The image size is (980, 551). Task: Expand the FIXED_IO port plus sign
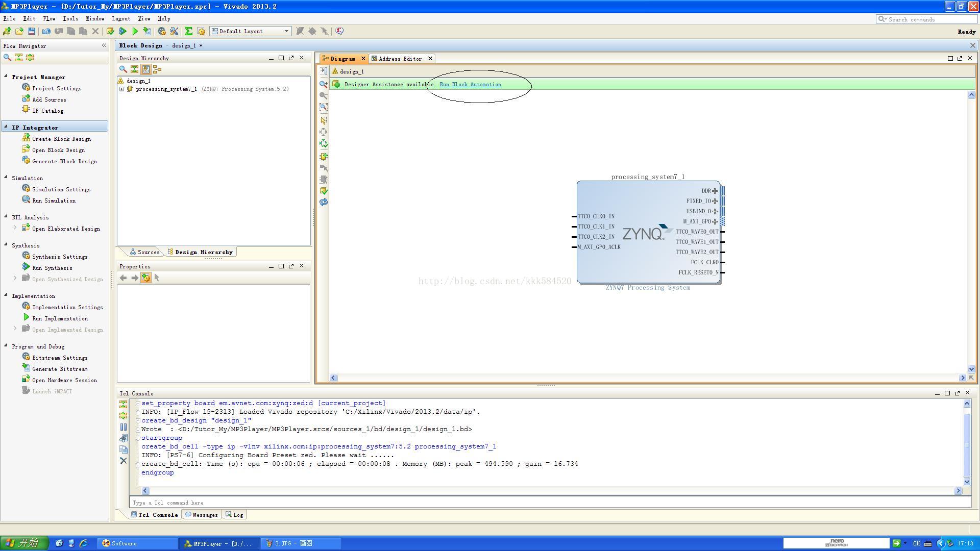pos(715,201)
